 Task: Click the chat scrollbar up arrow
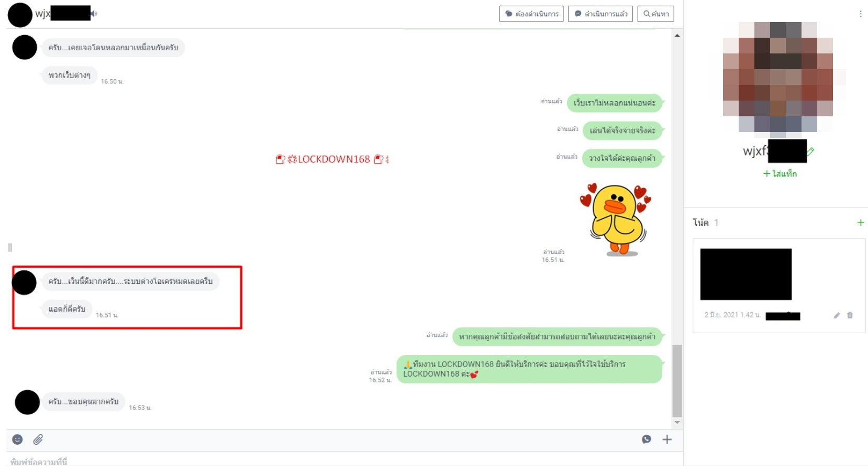coord(677,36)
